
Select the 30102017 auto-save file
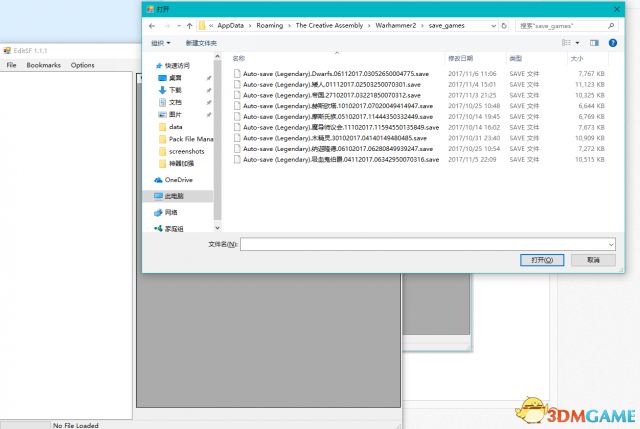(335, 138)
